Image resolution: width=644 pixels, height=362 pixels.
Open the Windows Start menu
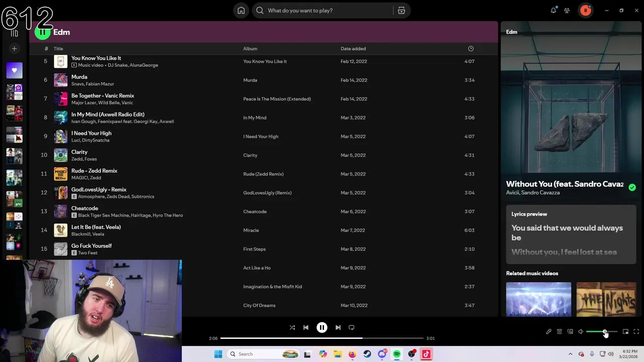click(218, 354)
